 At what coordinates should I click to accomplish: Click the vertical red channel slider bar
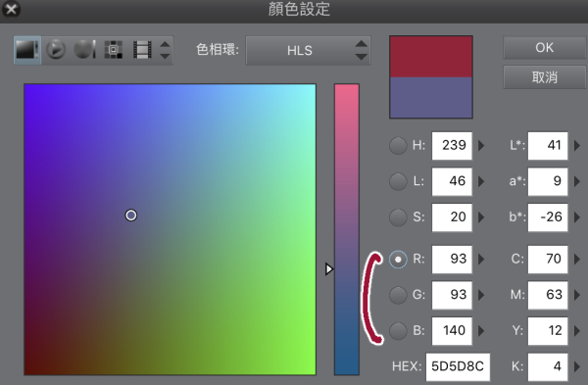[347, 229]
